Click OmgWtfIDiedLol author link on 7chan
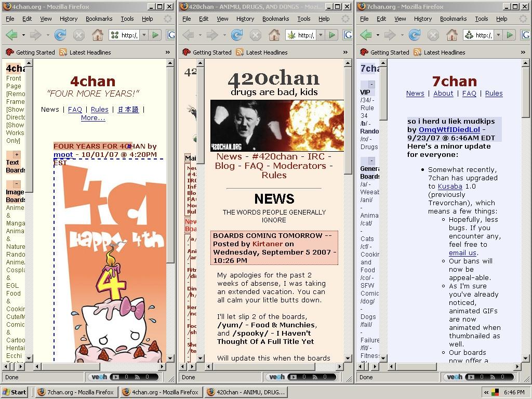 (x=449, y=129)
